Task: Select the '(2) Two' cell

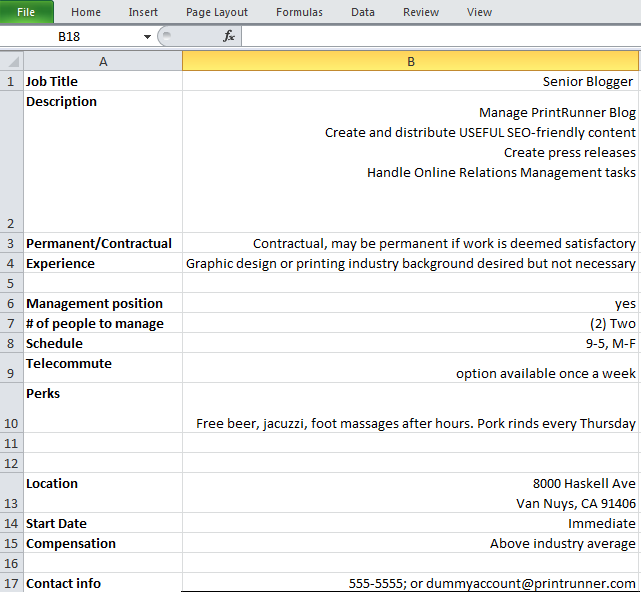Action: pyautogui.click(x=411, y=323)
